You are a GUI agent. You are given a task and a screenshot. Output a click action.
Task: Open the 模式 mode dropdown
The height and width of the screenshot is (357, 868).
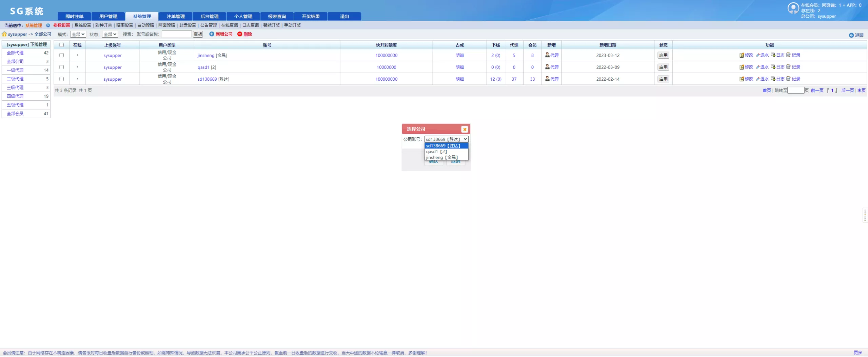click(78, 34)
